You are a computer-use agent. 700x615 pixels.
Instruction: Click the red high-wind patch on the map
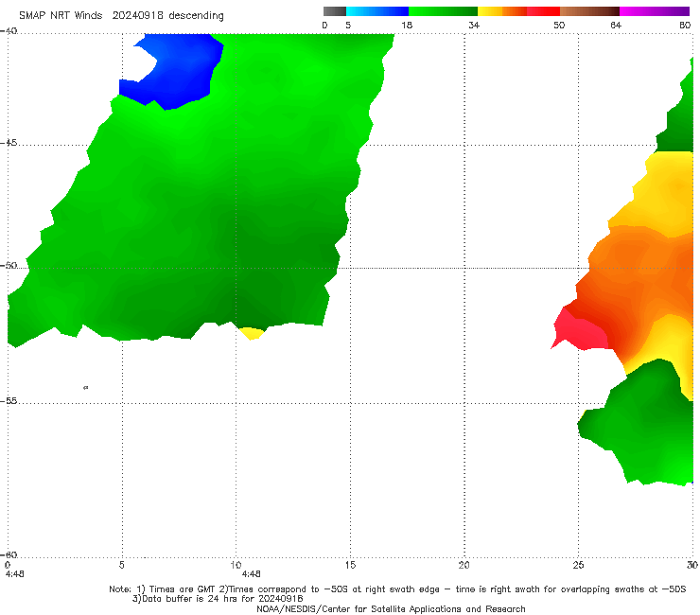pyautogui.click(x=581, y=331)
